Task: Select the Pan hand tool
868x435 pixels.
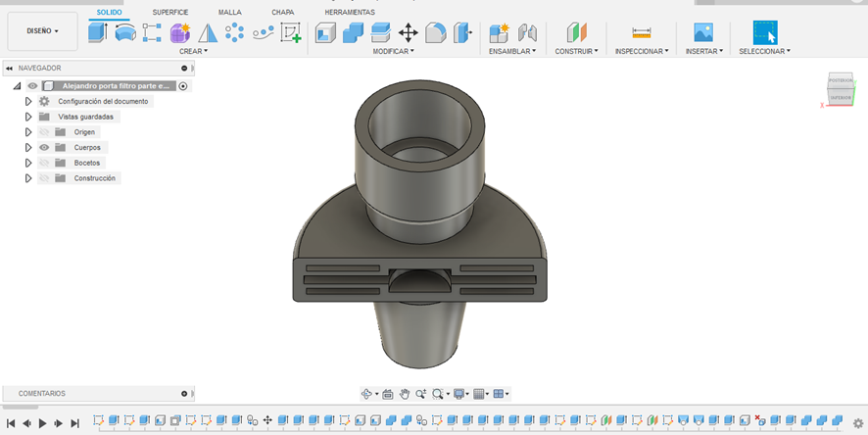Action: (404, 394)
